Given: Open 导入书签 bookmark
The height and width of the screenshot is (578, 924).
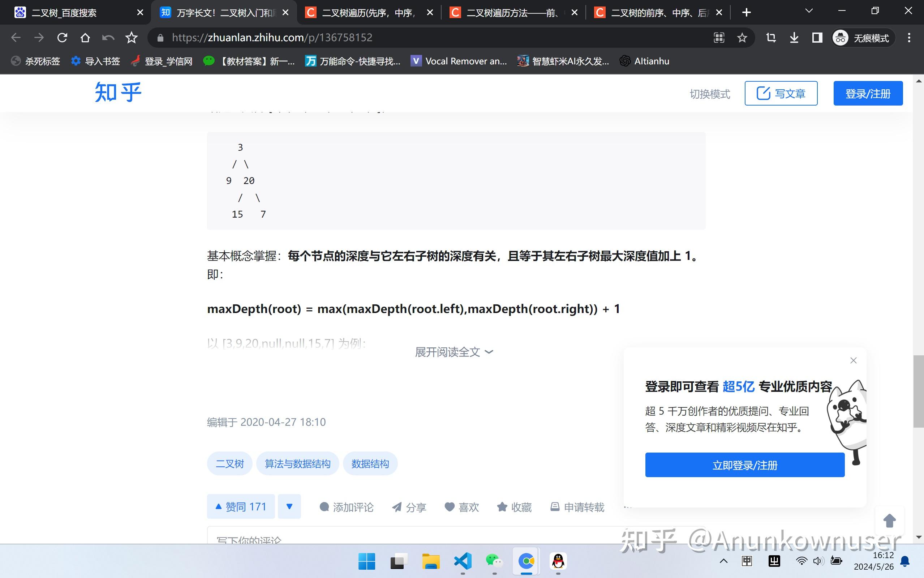Looking at the screenshot, I should [95, 61].
